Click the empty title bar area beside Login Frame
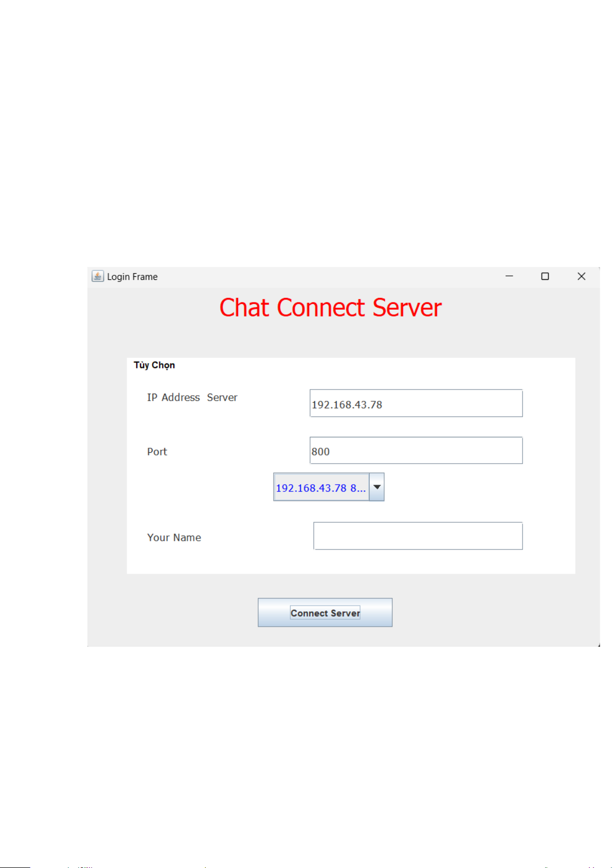The image size is (613, 868). 329,277
